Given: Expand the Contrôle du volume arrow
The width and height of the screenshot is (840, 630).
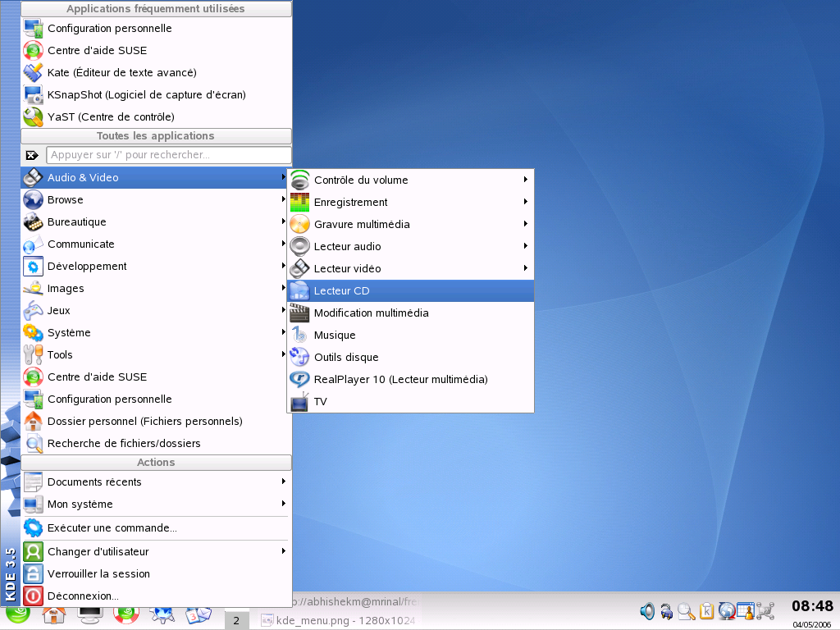Looking at the screenshot, I should pos(526,180).
